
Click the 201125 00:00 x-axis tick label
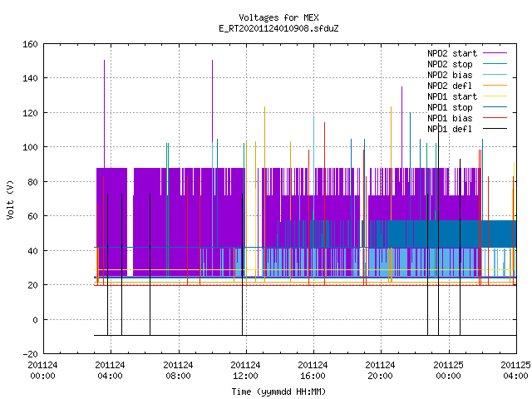[x=448, y=371]
